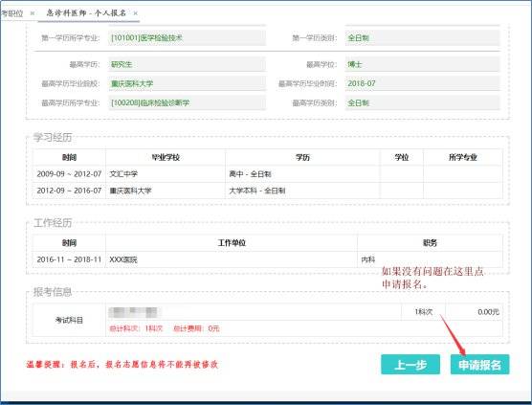Click the 最高学历毕业时间 field 2018-07
Screen dimensions: 532x405
click(x=422, y=83)
